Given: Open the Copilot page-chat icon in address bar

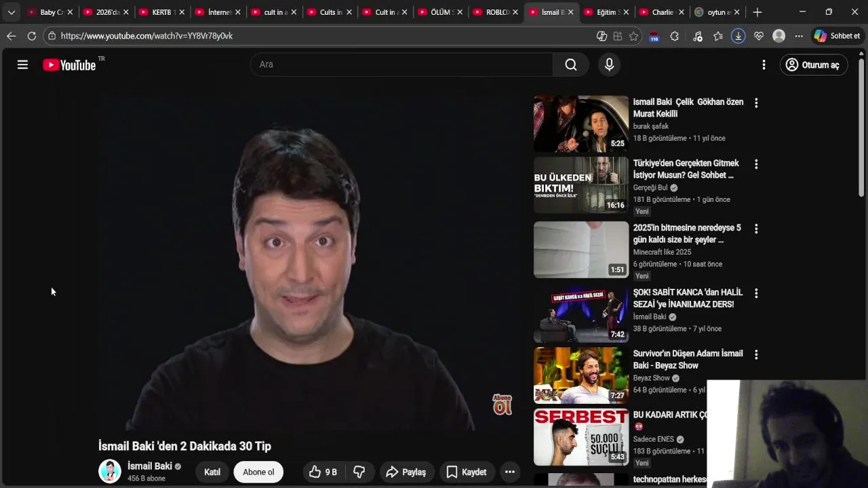Looking at the screenshot, I should (x=601, y=36).
